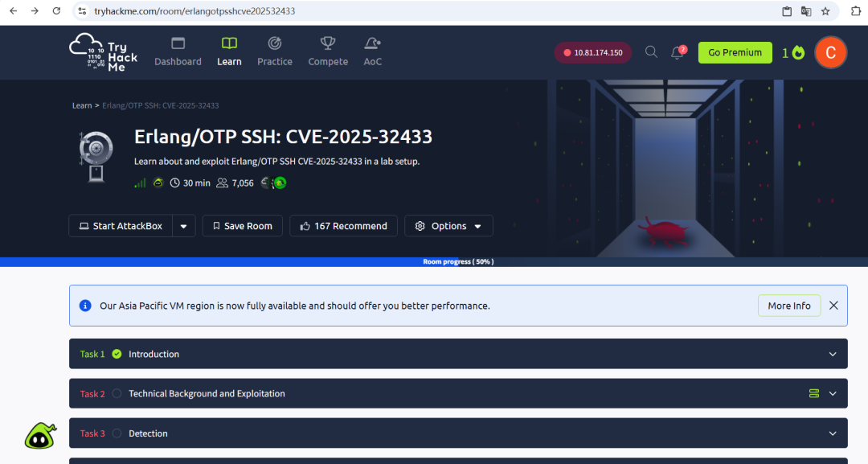Click the room vault icon

click(96, 156)
